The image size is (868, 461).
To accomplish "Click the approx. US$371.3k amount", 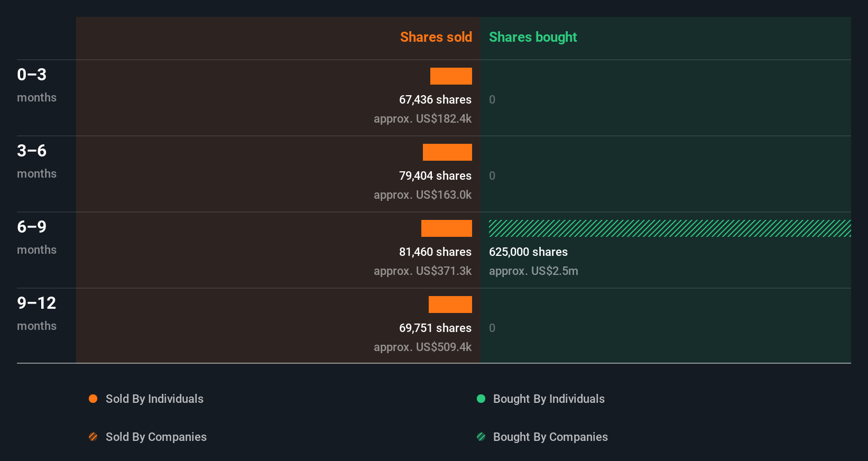I will 422,271.
